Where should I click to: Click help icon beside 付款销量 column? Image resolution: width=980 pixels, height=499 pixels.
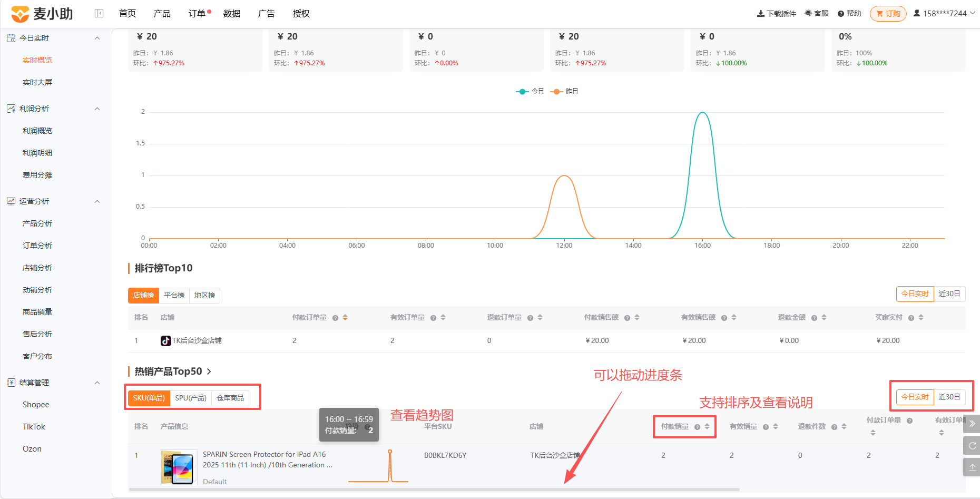pyautogui.click(x=697, y=427)
